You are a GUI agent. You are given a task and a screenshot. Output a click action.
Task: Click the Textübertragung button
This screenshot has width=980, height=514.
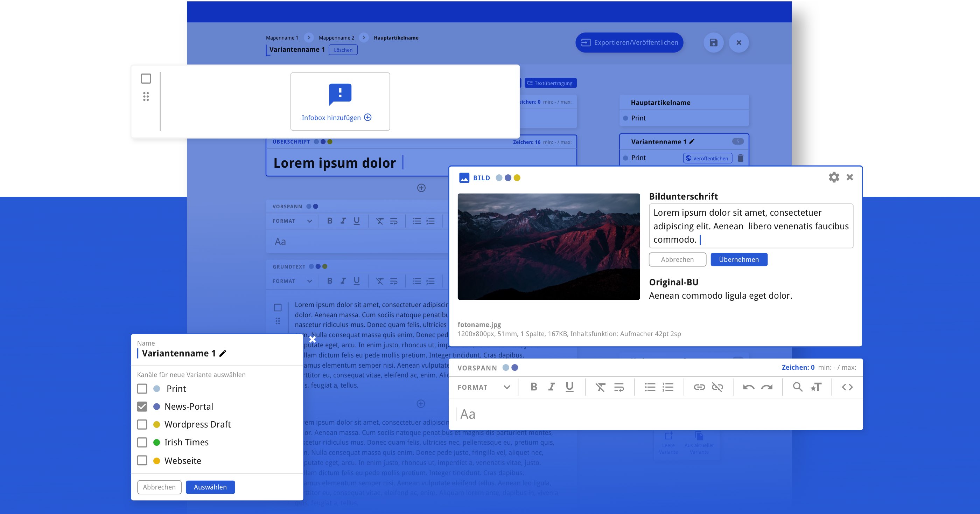pos(551,83)
